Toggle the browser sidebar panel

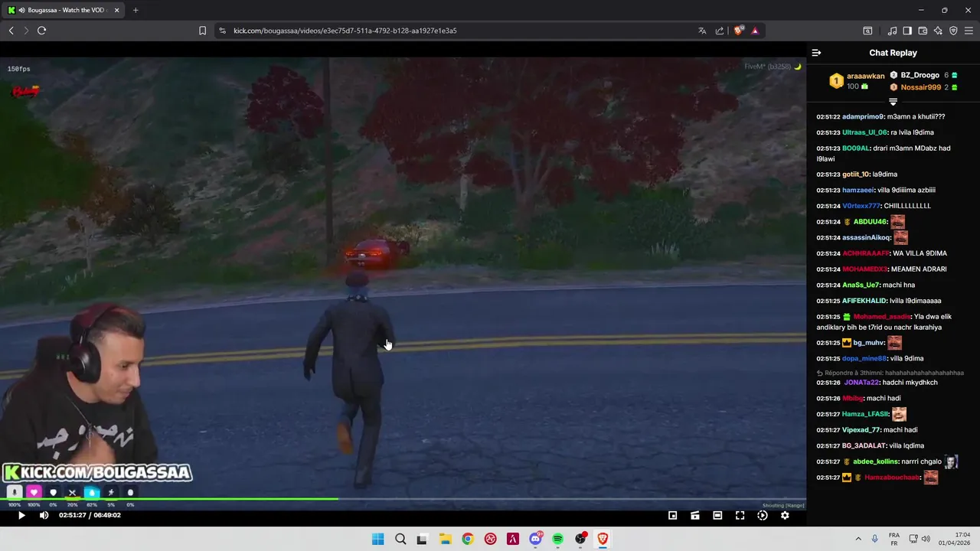tap(907, 31)
